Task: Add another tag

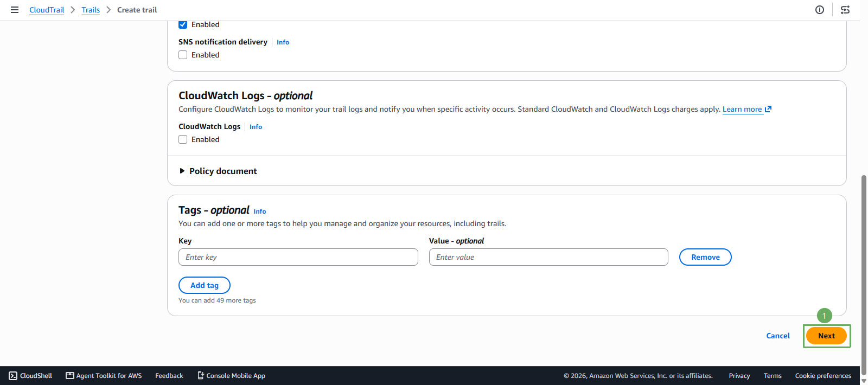Action: 205,285
